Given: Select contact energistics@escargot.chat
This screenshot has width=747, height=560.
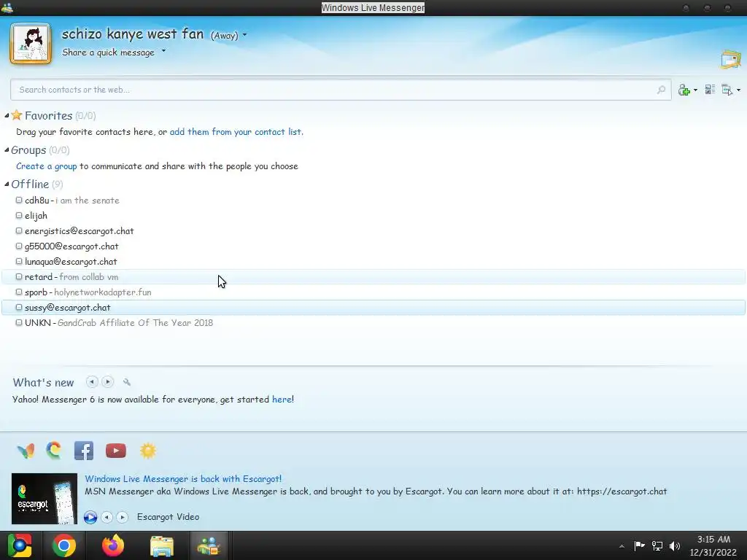Looking at the screenshot, I should pyautogui.click(x=373, y=231).
